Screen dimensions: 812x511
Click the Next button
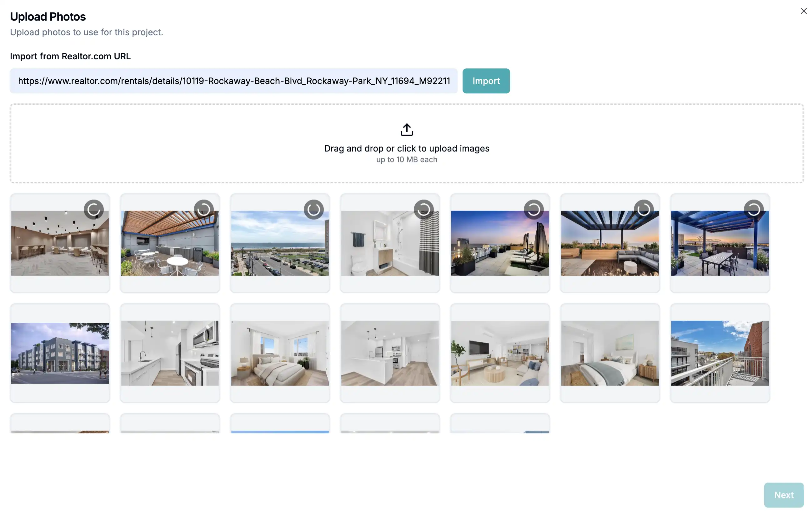tap(783, 494)
